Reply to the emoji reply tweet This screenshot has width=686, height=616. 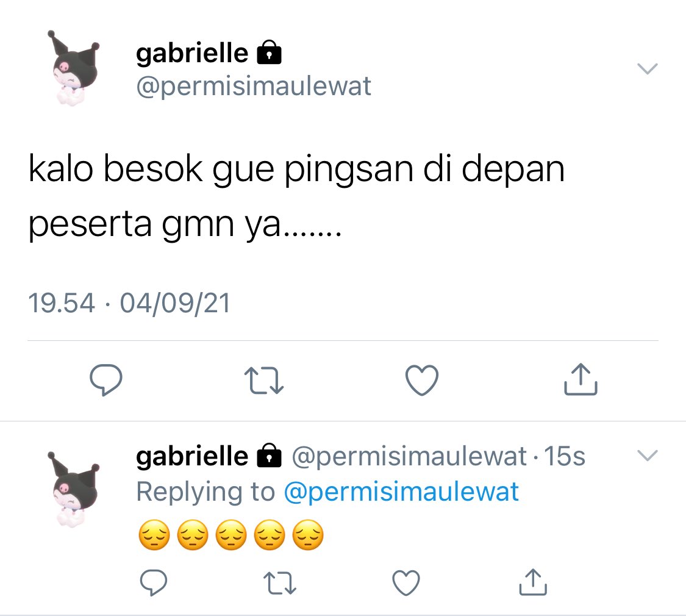coord(154,582)
